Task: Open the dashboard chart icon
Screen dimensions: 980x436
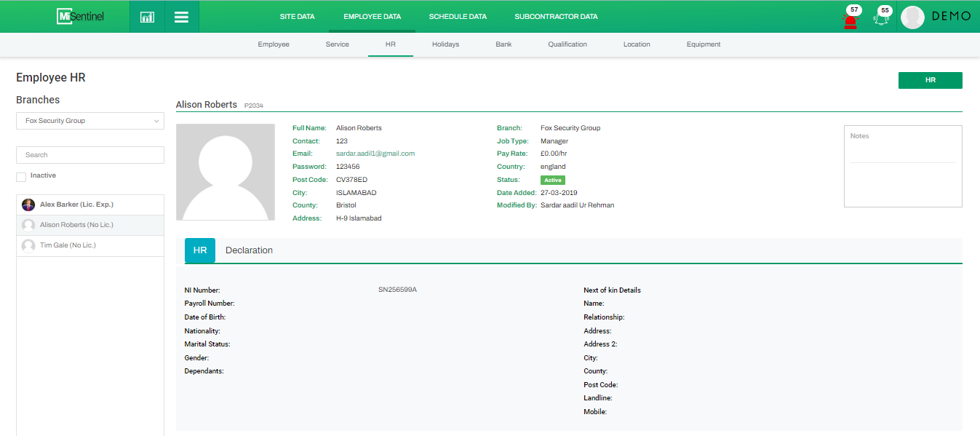Action: pyautogui.click(x=147, y=17)
